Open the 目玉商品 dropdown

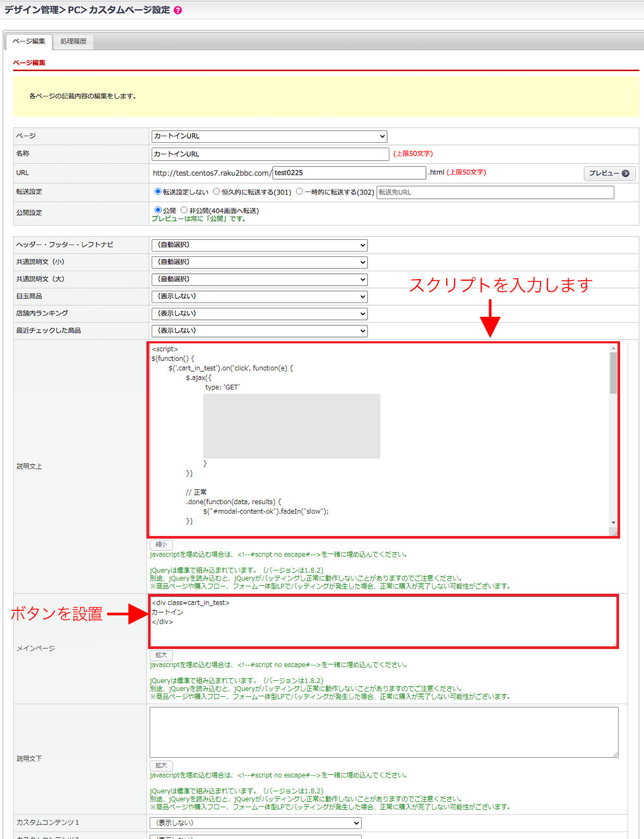point(259,297)
